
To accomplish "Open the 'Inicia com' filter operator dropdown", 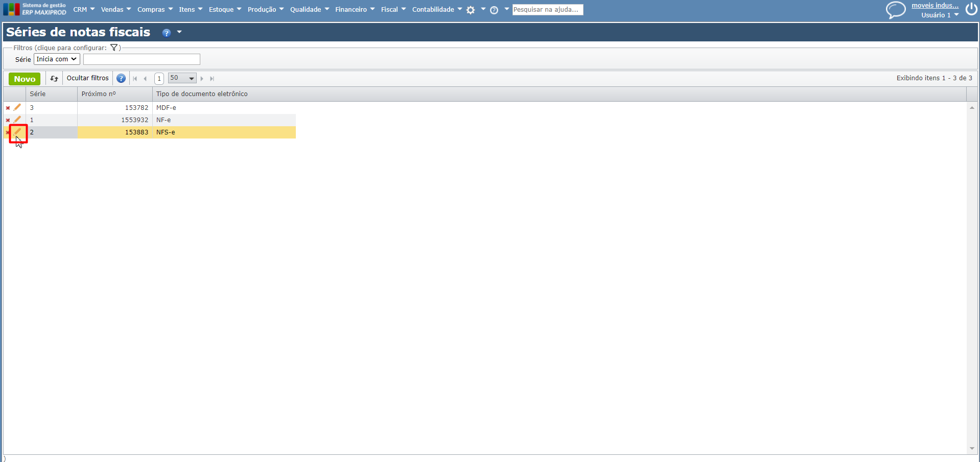I will (x=57, y=59).
